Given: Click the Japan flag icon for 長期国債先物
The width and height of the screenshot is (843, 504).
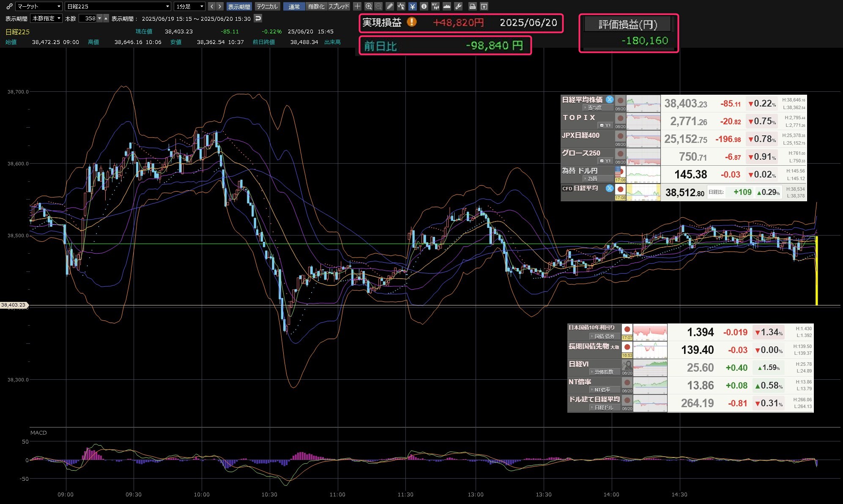Looking at the screenshot, I should 627,347.
